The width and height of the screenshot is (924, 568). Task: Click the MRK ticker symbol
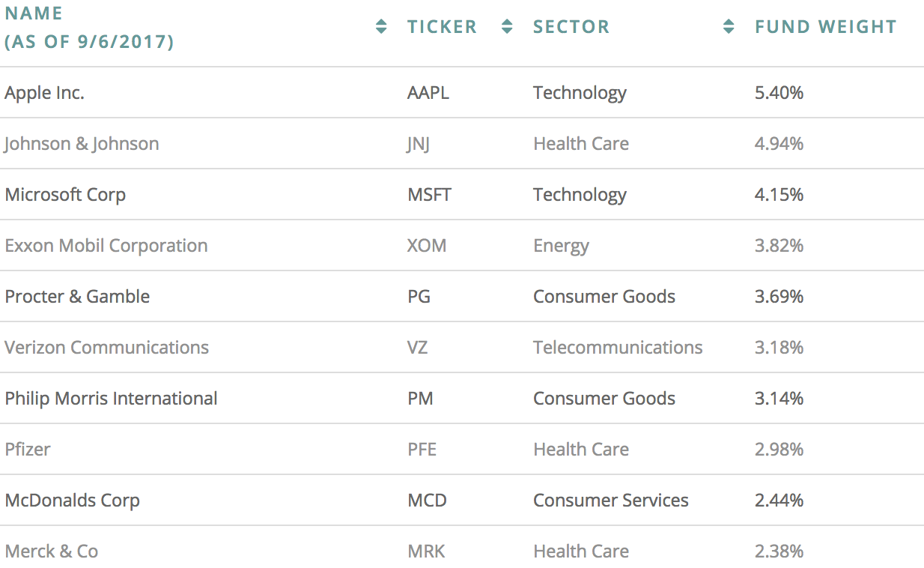(426, 552)
